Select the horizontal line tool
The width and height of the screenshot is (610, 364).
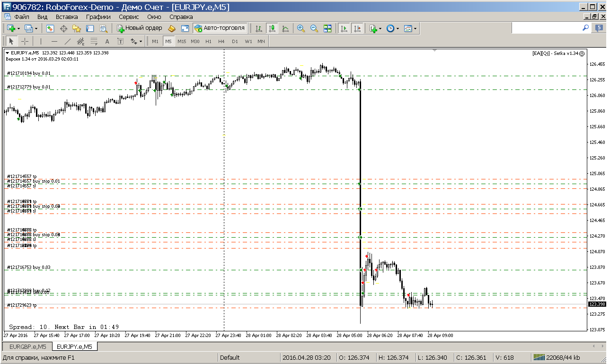pos(54,42)
